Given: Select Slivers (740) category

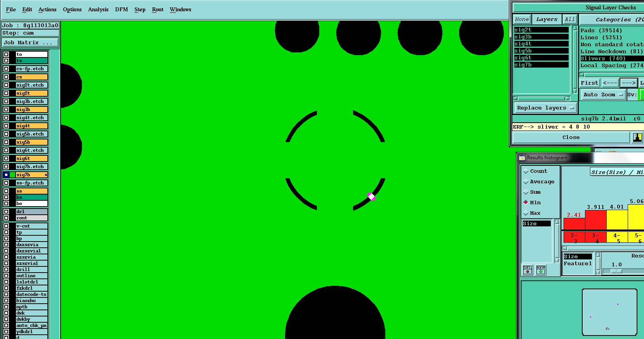Looking at the screenshot, I should coord(612,58).
